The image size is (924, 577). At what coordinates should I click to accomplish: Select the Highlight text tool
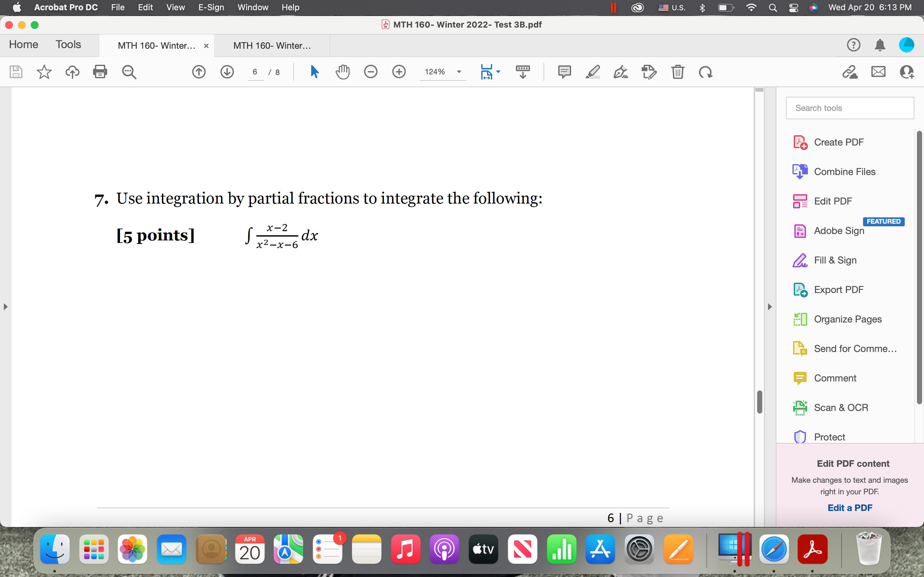(x=593, y=72)
